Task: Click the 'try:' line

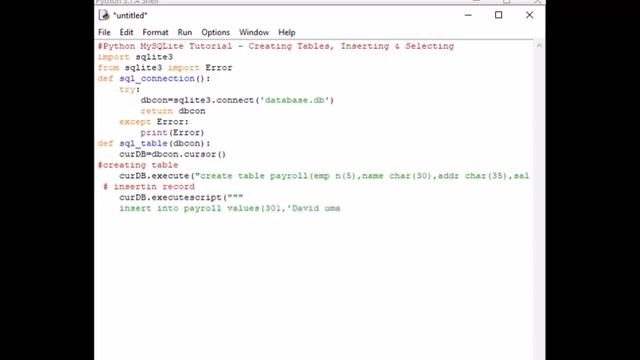Action: 129,89
